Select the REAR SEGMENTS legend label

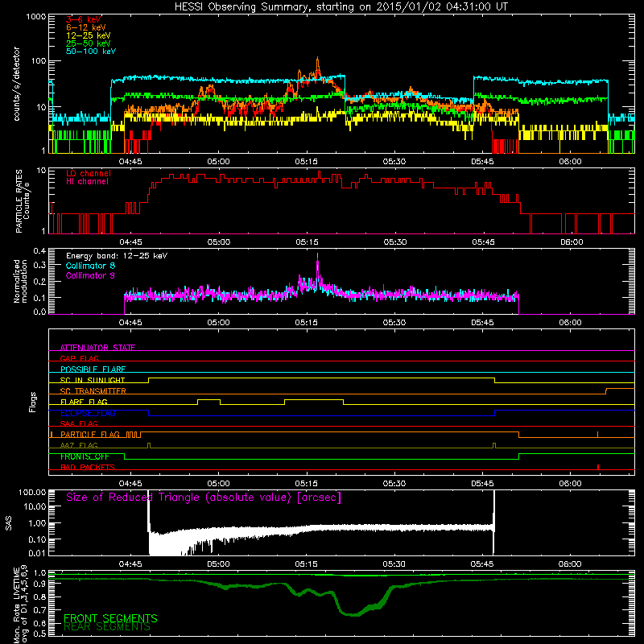point(107,627)
